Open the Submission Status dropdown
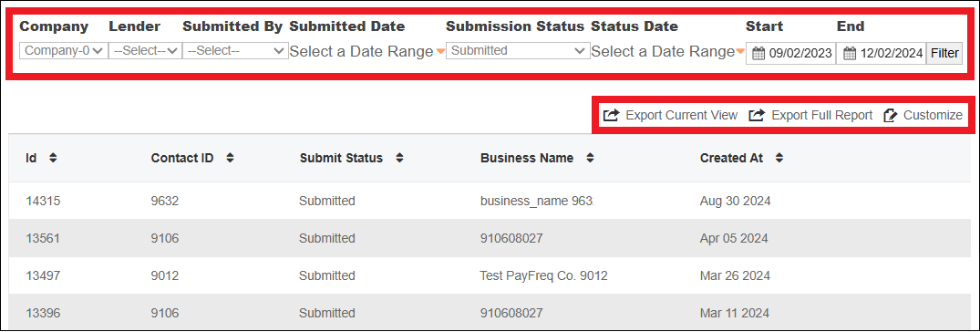980x332 pixels. [518, 51]
